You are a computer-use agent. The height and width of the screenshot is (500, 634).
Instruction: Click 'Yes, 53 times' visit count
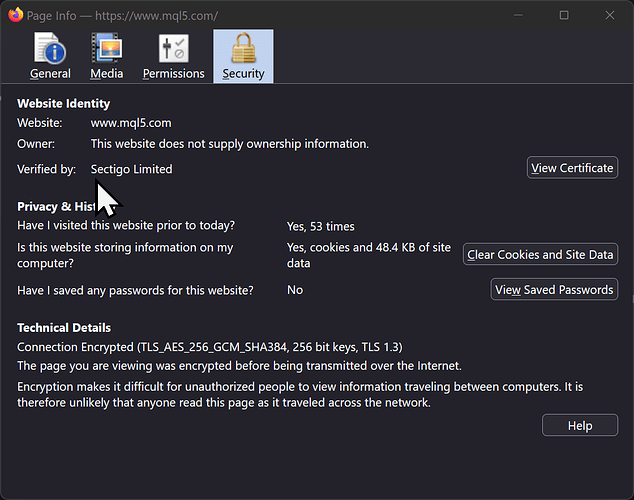321,226
